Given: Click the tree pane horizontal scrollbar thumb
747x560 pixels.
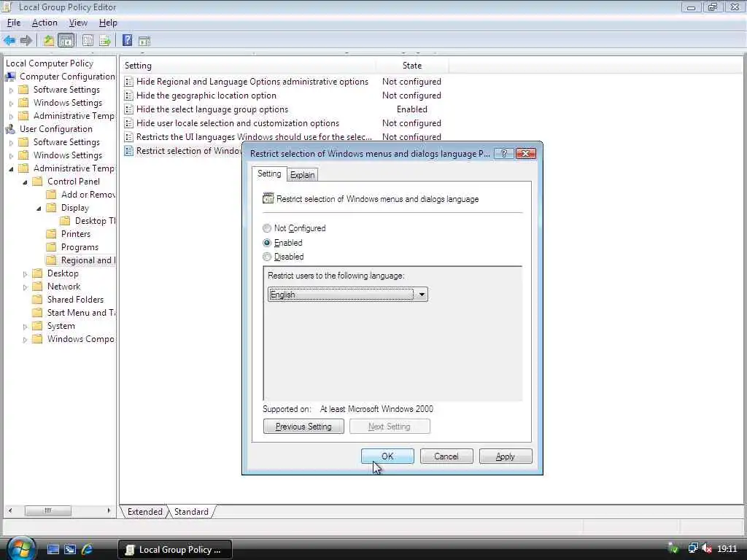Looking at the screenshot, I should (x=48, y=511).
